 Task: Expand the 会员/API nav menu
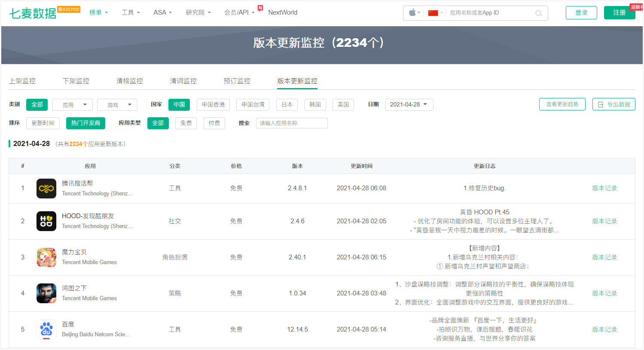pyautogui.click(x=239, y=12)
